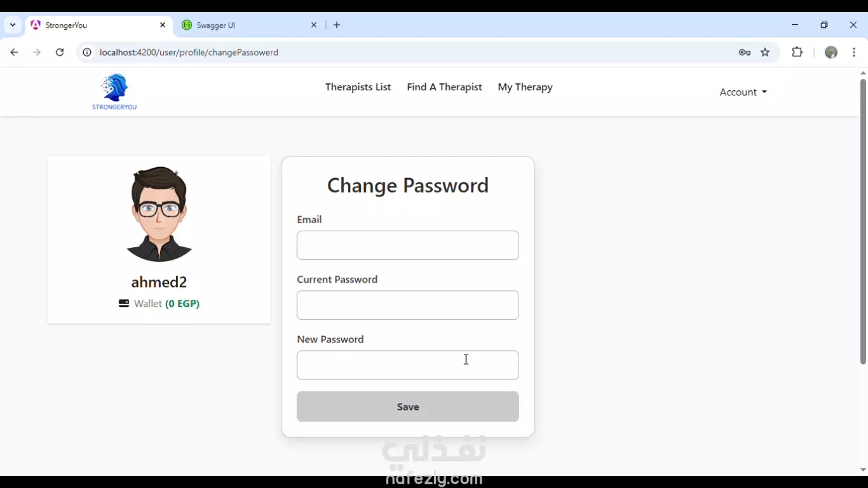This screenshot has height=488, width=868.
Task: Open the saved passwords key icon
Action: coord(745,53)
